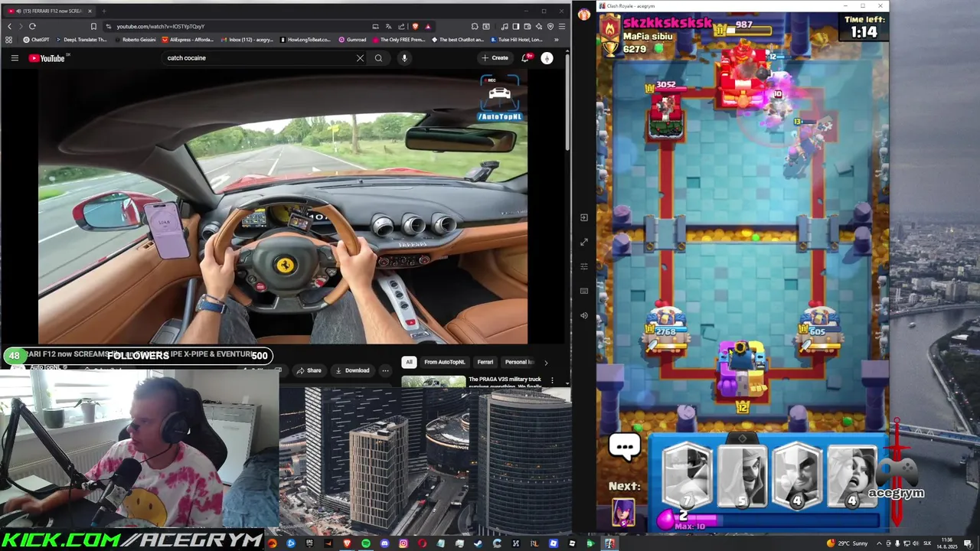Show hidden system tray icons
This screenshot has width=980, height=551.
pyautogui.click(x=880, y=543)
